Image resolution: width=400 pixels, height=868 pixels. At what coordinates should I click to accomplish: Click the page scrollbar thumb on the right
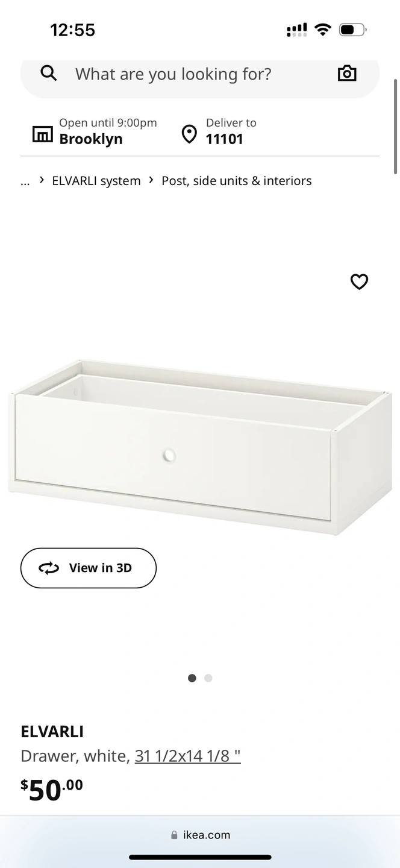pos(396,125)
